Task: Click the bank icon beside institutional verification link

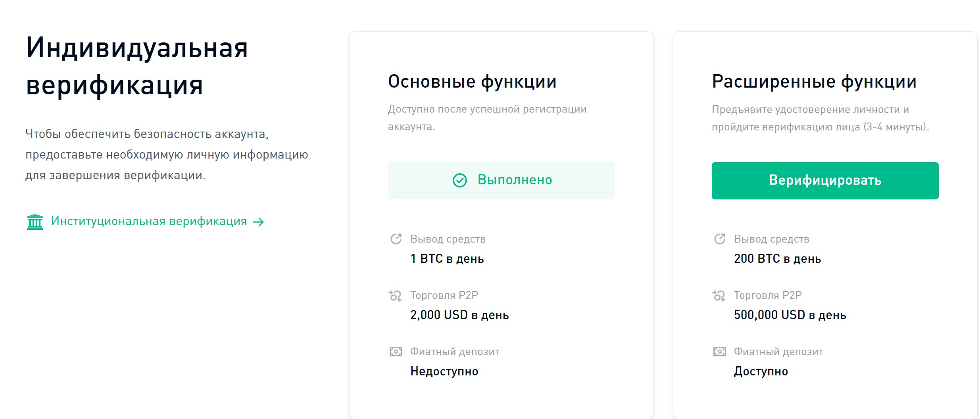Action: [35, 222]
